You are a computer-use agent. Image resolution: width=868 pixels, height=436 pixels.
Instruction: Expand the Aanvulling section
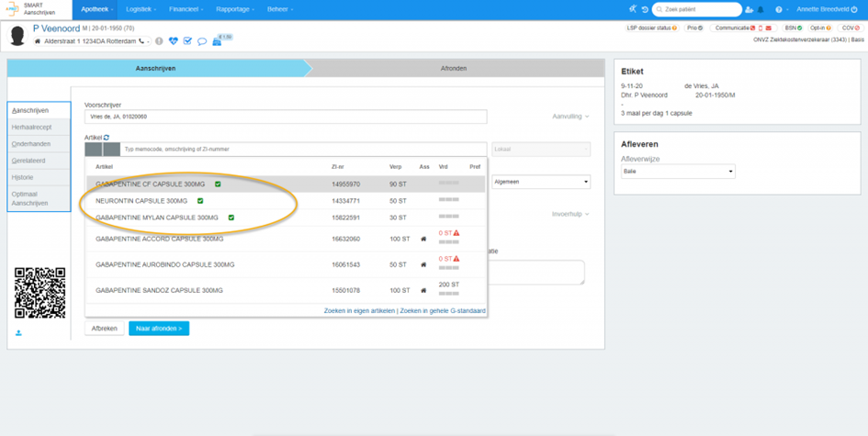tap(569, 117)
